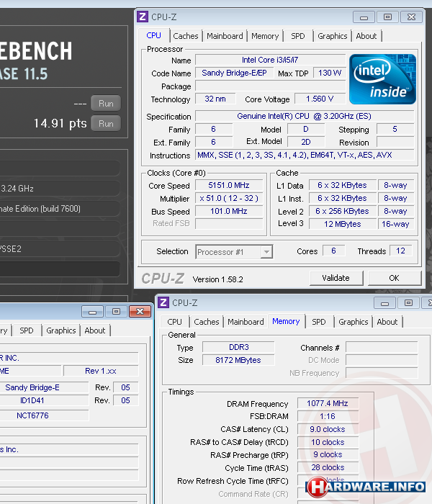Select Memory tab in top CPU-Z window
The height and width of the screenshot is (504, 432).
tap(265, 36)
